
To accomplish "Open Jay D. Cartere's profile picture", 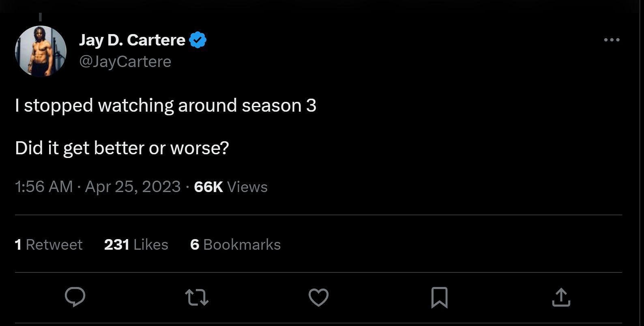I will [x=41, y=51].
